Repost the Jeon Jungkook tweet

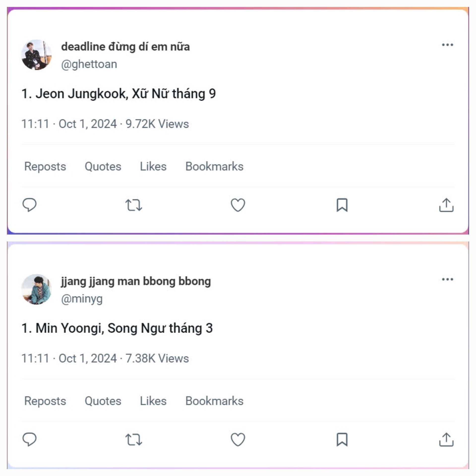[134, 205]
